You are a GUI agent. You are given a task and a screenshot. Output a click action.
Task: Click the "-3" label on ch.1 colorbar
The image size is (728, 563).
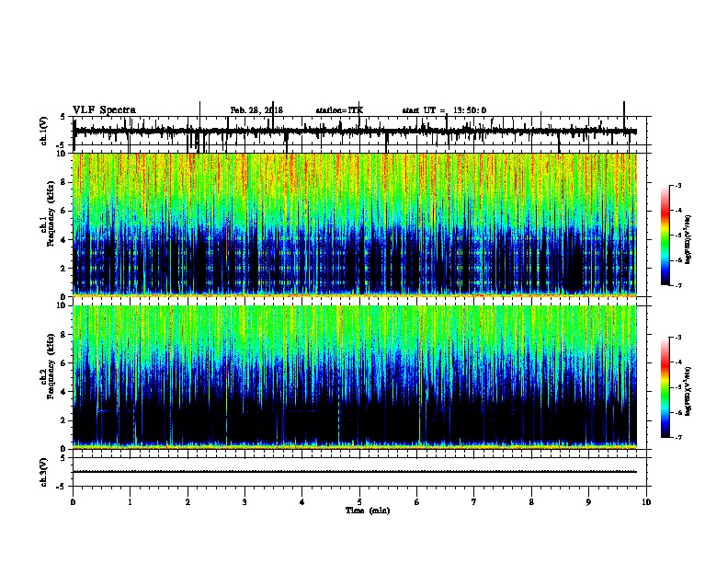tap(678, 186)
